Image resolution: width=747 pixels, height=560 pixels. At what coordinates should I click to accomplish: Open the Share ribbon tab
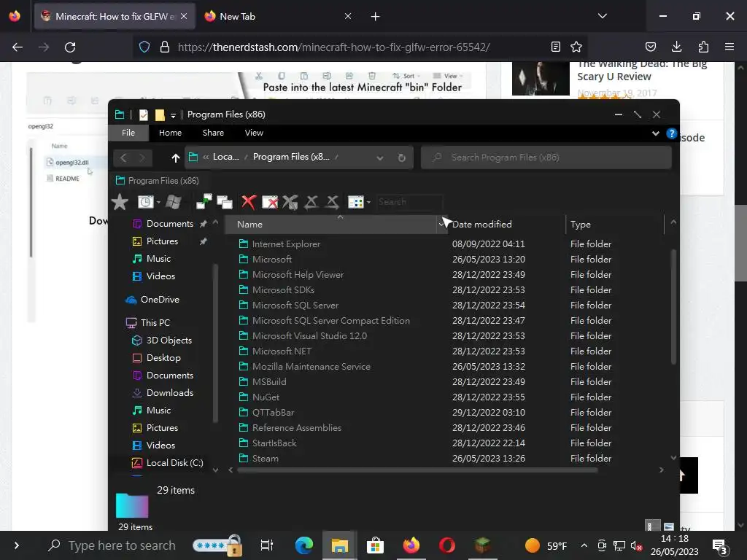coord(213,133)
